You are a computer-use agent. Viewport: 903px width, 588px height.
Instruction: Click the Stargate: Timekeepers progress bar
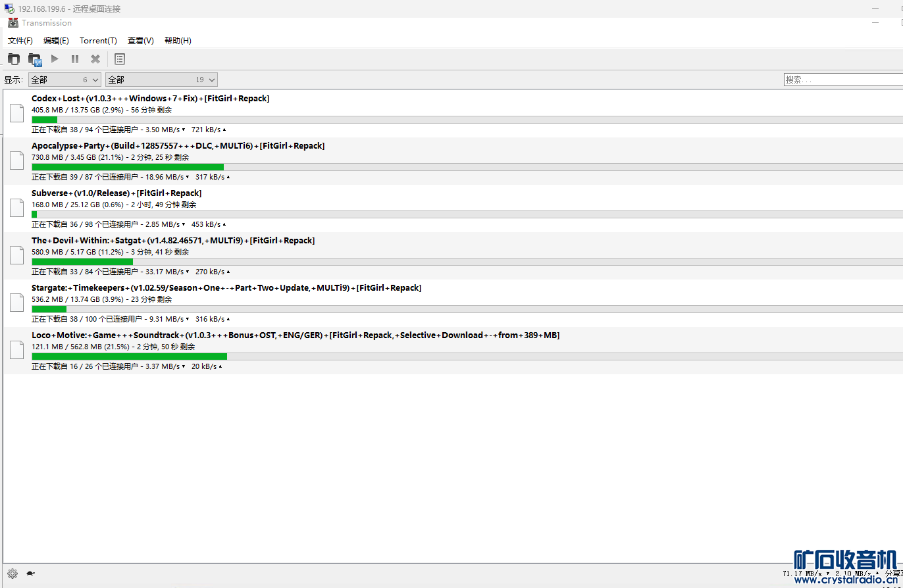pyautogui.click(x=467, y=309)
